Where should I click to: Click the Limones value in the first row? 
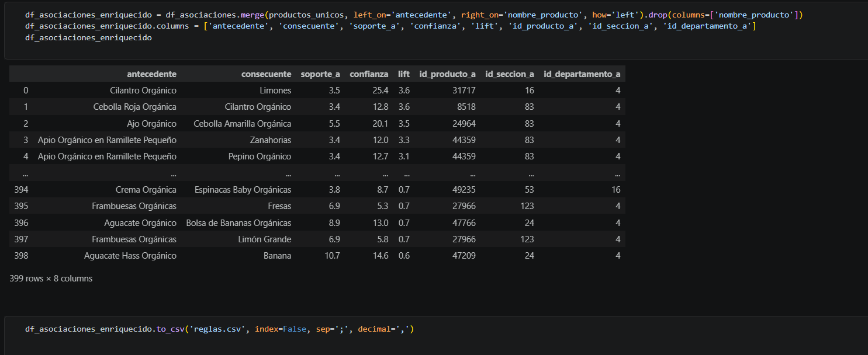point(276,90)
